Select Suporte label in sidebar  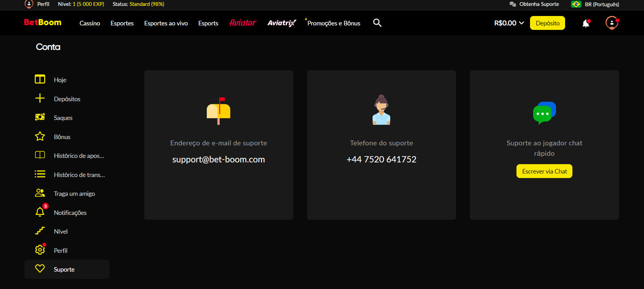tap(64, 270)
